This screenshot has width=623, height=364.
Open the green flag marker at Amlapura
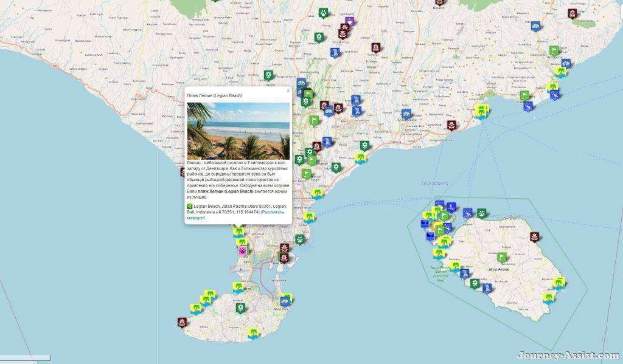(x=554, y=50)
